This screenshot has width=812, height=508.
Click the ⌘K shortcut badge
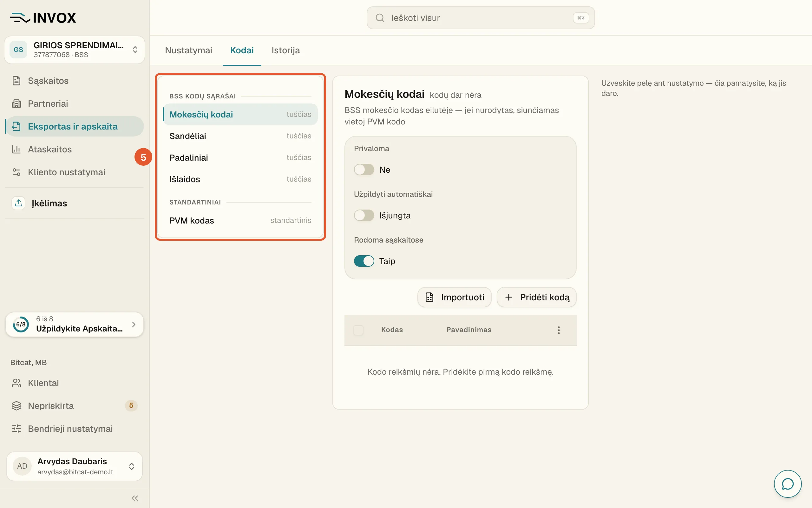click(x=581, y=18)
